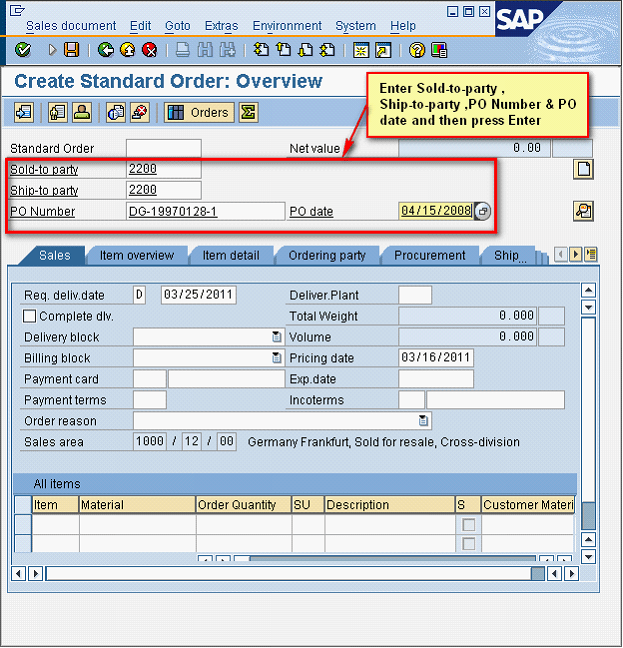The image size is (623, 648).
Task: Click the Pricing date input field
Action: tap(436, 357)
